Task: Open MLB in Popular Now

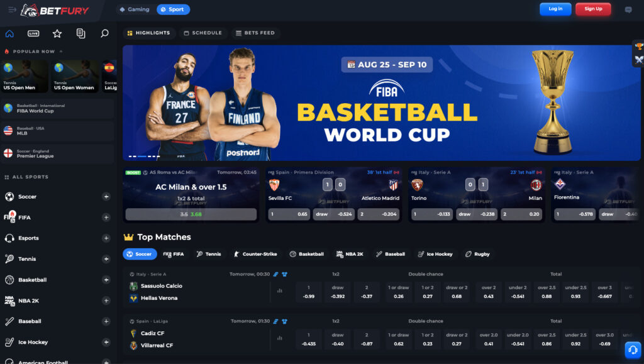Action: (57, 131)
